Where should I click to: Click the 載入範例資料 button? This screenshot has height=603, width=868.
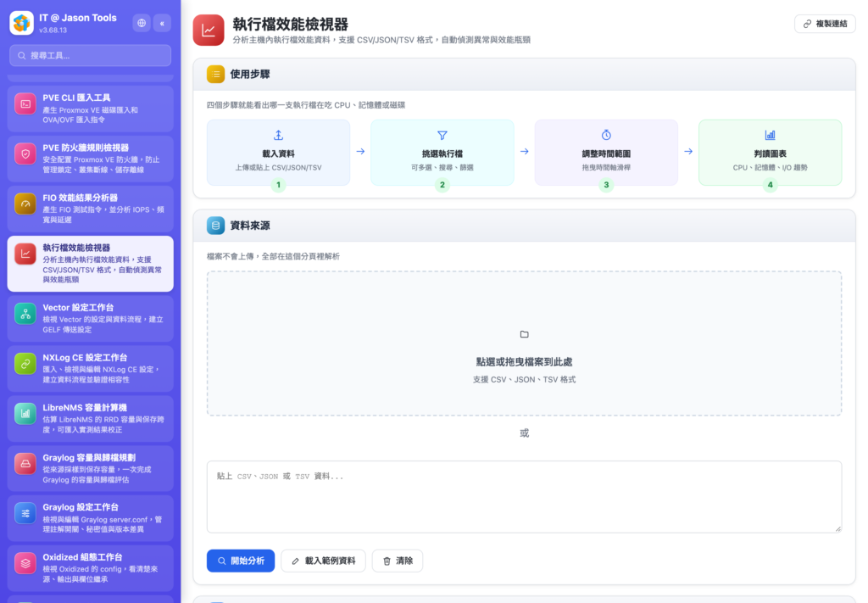[x=323, y=561]
